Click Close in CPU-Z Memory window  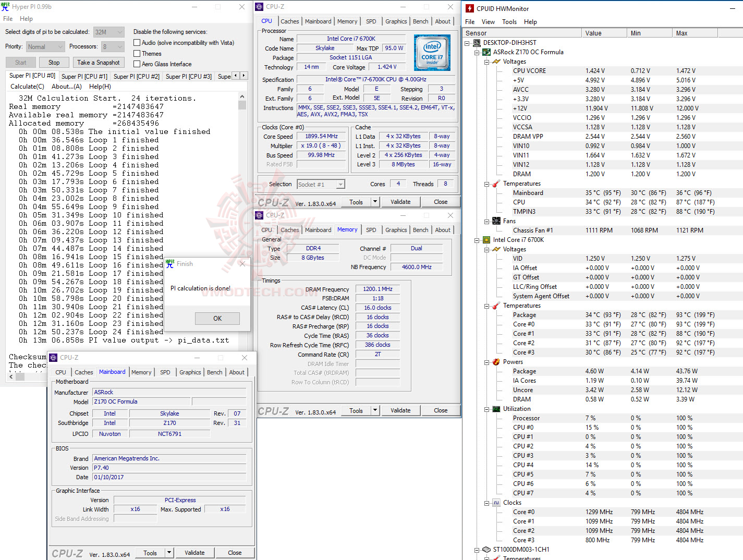coord(441,410)
